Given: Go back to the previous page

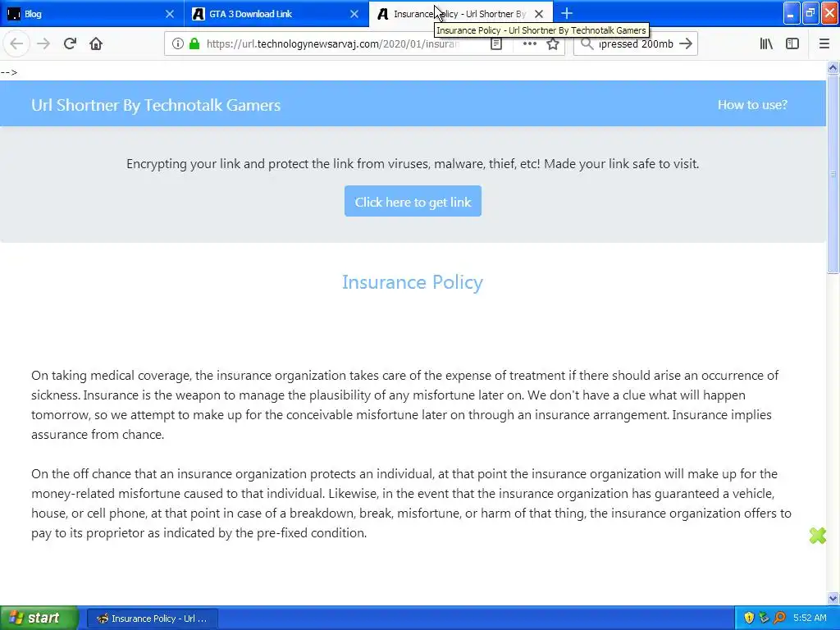Looking at the screenshot, I should (x=16, y=44).
